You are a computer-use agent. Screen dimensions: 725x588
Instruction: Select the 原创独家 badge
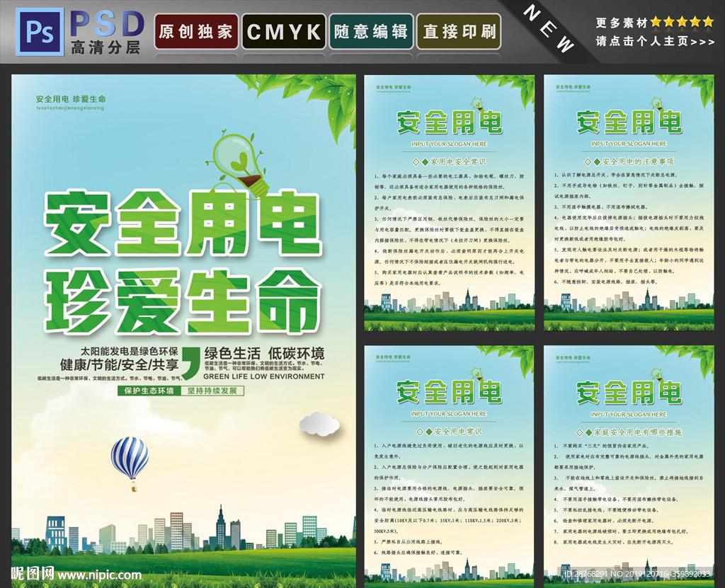(196, 31)
